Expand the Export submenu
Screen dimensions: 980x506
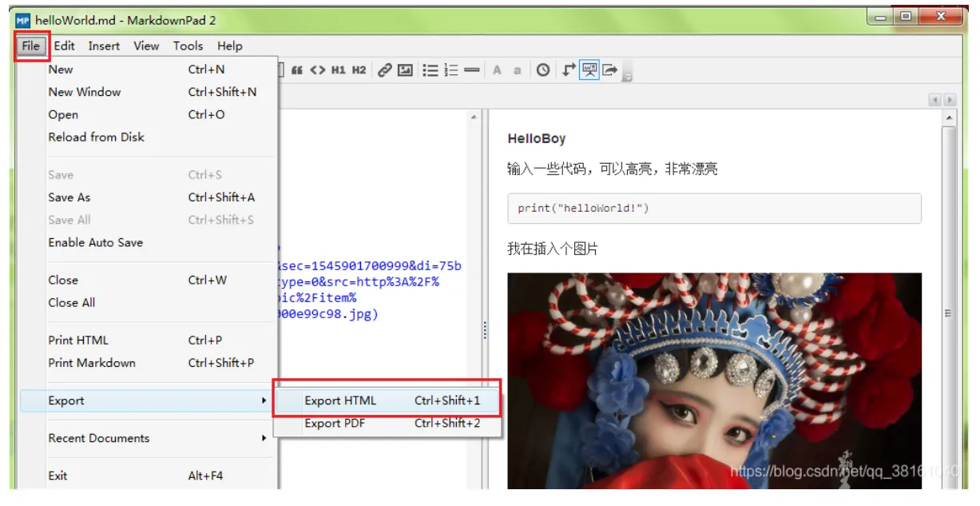[x=149, y=400]
